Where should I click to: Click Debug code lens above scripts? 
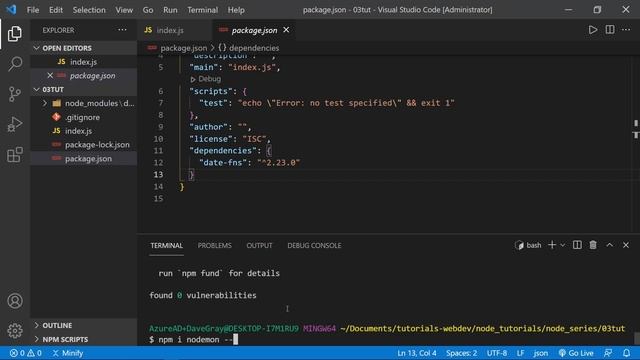pos(206,79)
